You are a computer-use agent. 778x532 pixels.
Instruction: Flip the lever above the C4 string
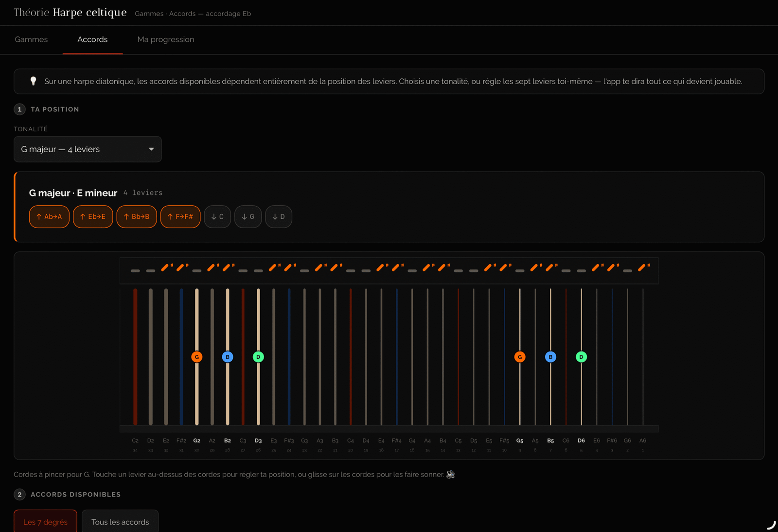(x=351, y=270)
